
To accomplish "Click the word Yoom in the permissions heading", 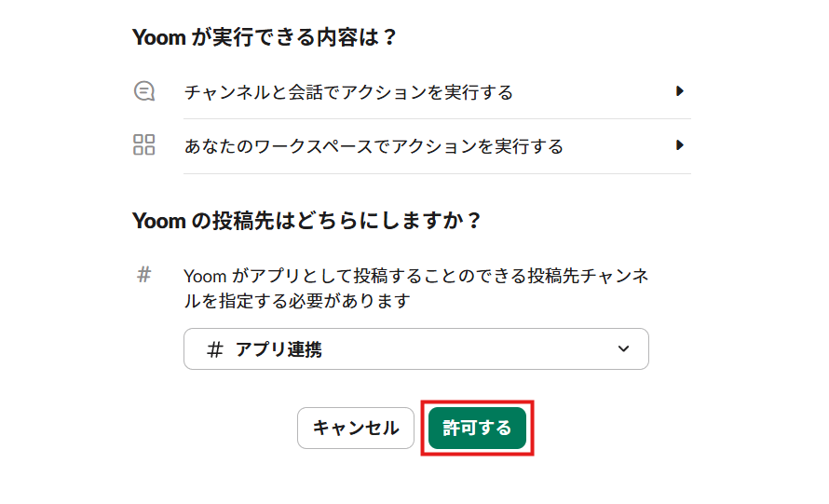I will click(159, 38).
